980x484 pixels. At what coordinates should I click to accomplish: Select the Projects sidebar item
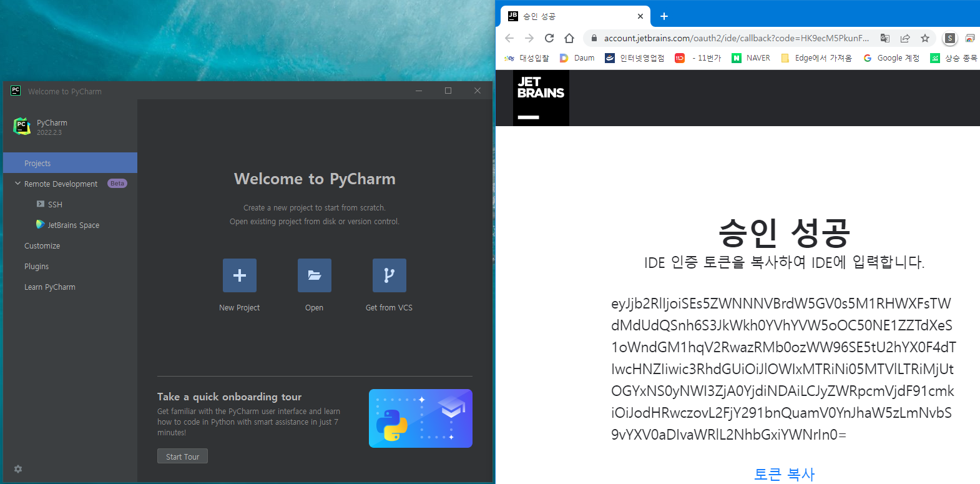pos(70,163)
